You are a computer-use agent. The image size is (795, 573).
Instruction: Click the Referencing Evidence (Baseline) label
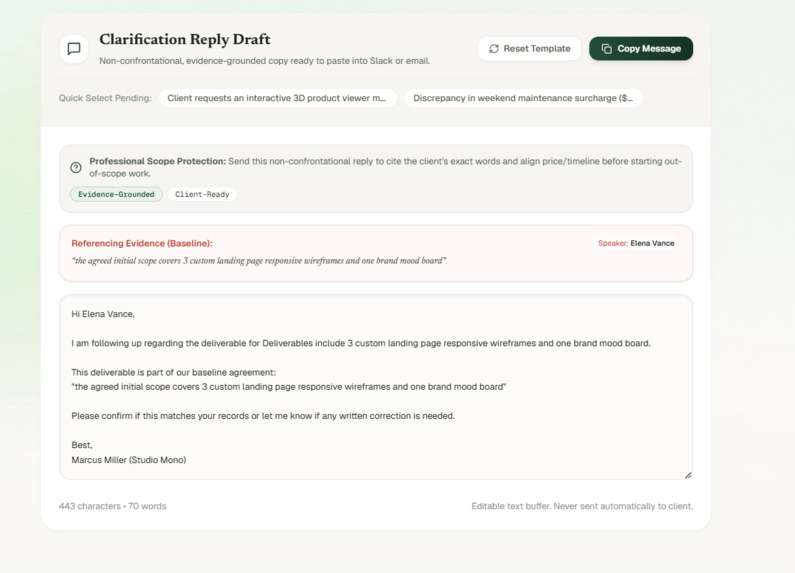click(142, 243)
